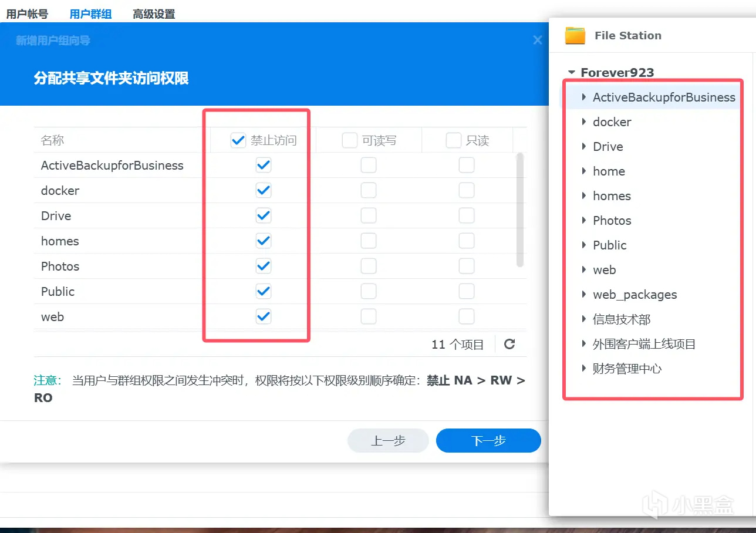Open the Photos folder in File Station
The width and height of the screenshot is (756, 533).
point(612,221)
